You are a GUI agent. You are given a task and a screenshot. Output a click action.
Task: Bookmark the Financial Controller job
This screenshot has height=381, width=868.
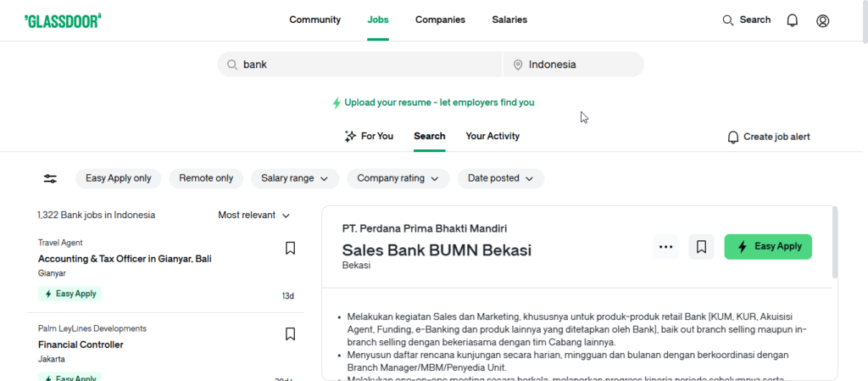(x=290, y=334)
